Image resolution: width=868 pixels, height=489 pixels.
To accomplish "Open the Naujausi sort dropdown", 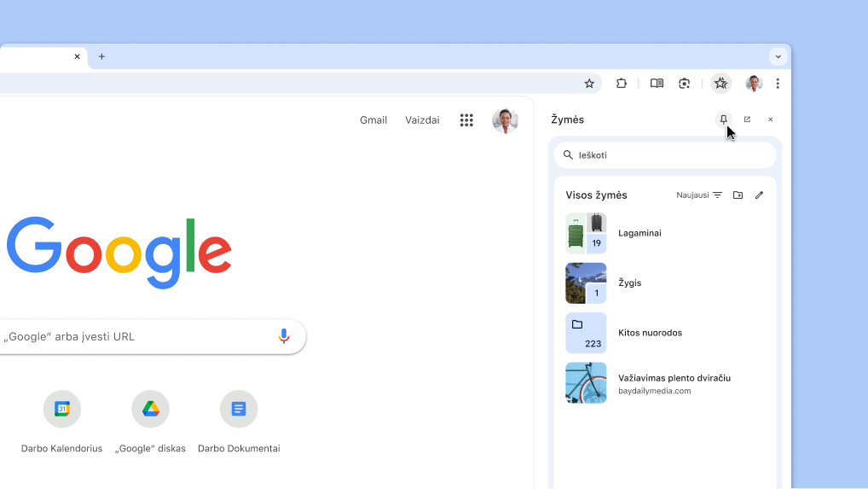I will point(699,195).
